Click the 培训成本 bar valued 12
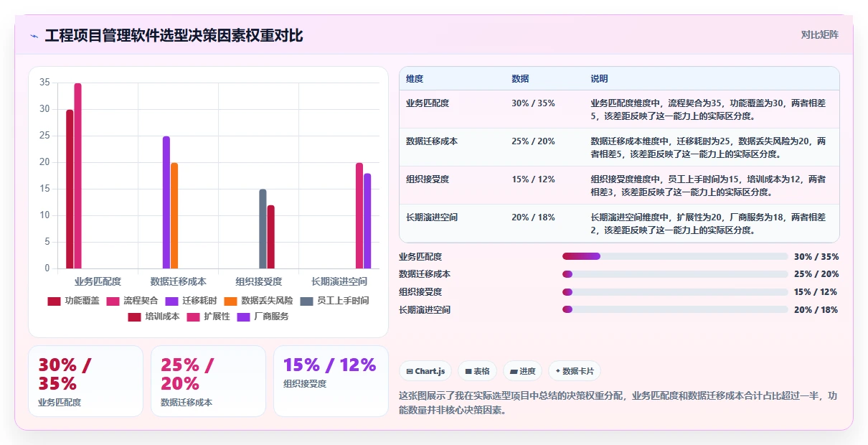This screenshot has width=868, height=445. pos(270,237)
